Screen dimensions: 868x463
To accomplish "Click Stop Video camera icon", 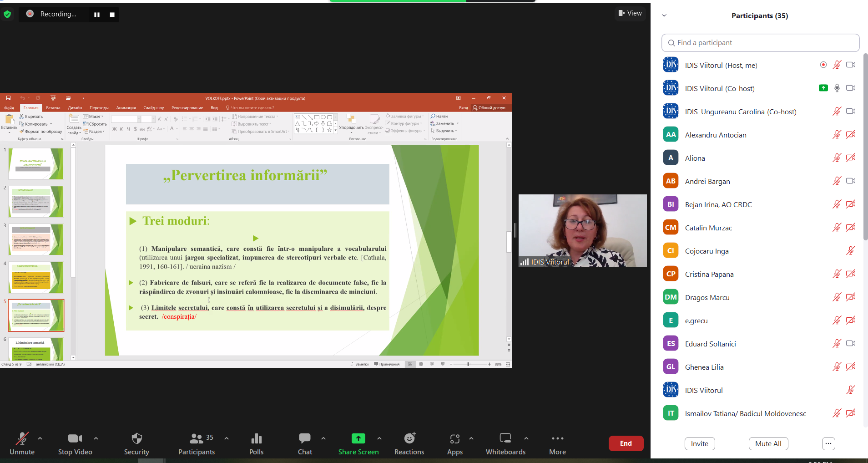I will pos(75,438).
